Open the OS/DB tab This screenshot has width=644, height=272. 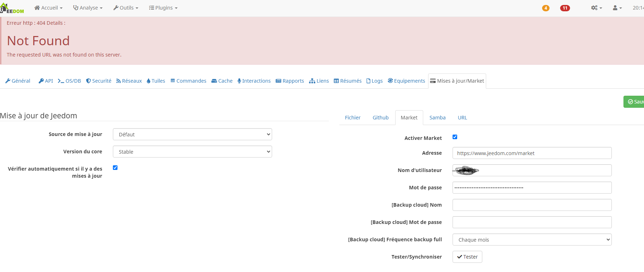pyautogui.click(x=69, y=81)
